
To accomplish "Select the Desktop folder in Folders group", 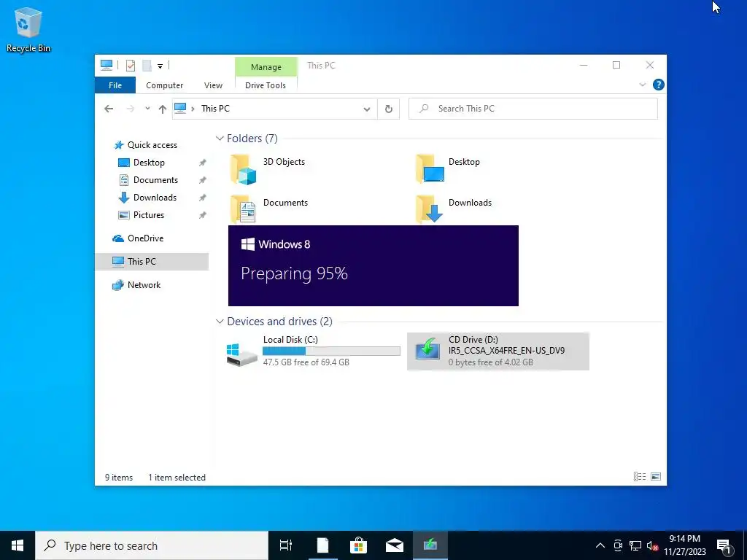I will tap(448, 169).
